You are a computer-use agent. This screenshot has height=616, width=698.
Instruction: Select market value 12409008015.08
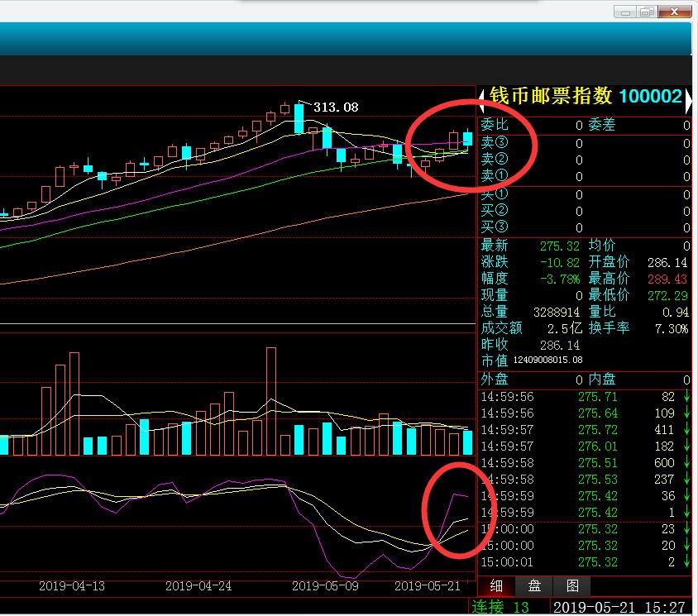point(547,360)
